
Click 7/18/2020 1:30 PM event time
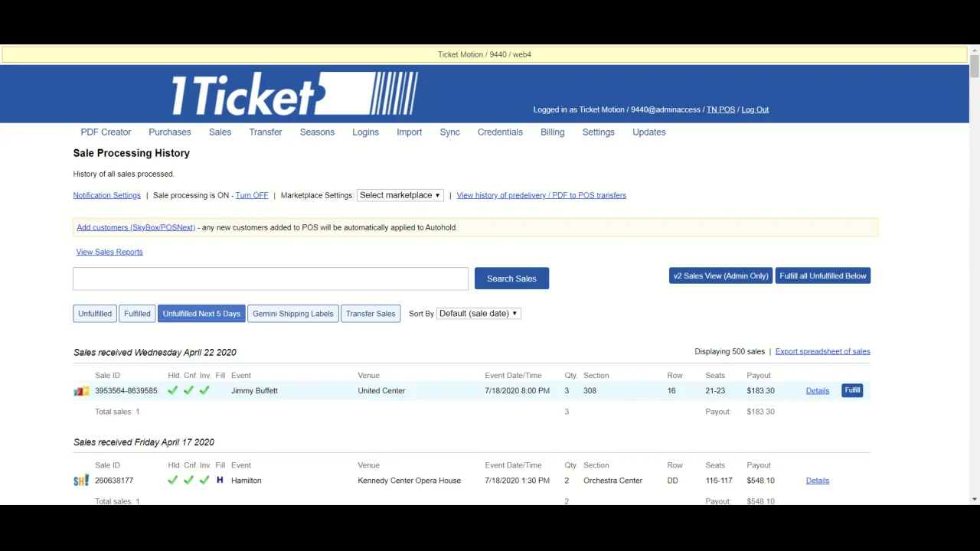pyautogui.click(x=517, y=481)
